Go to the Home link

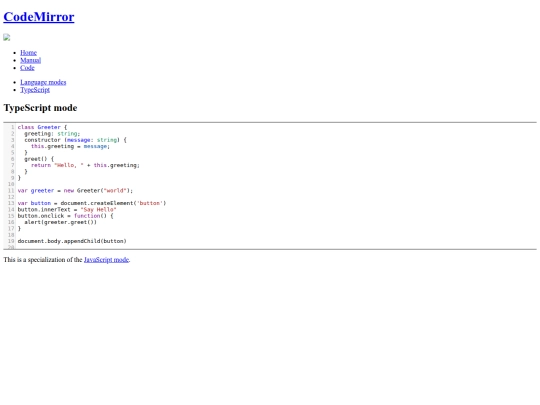click(x=28, y=53)
